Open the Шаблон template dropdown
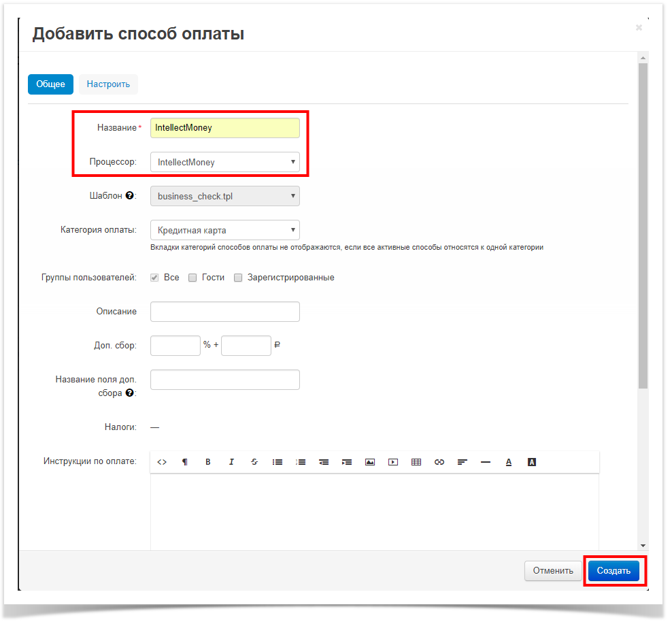672x624 pixels. click(x=224, y=196)
